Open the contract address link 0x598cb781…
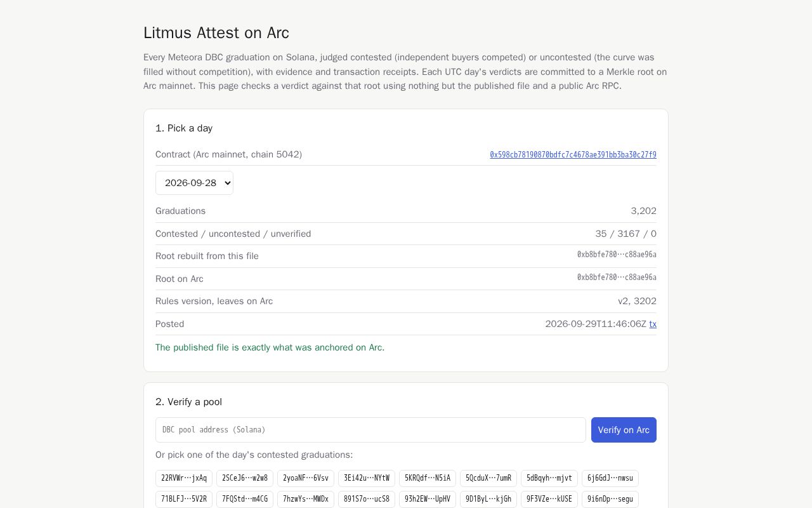812x508 pixels. [x=573, y=155]
